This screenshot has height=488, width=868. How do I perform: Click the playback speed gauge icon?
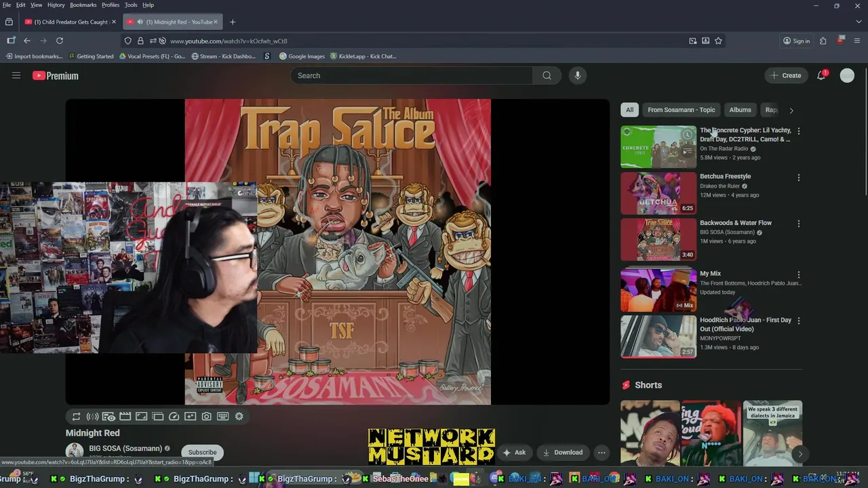point(174,416)
